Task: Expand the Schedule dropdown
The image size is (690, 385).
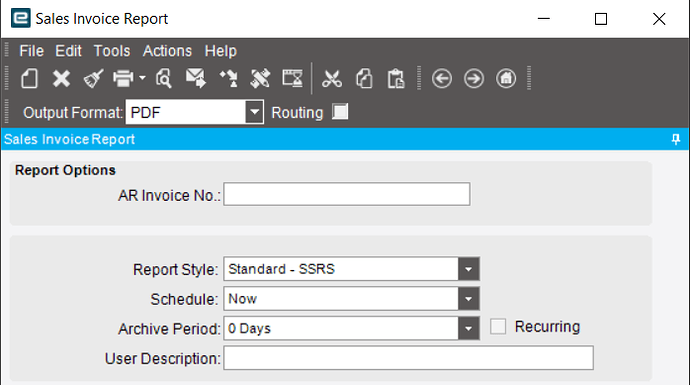Action: pyautogui.click(x=469, y=299)
